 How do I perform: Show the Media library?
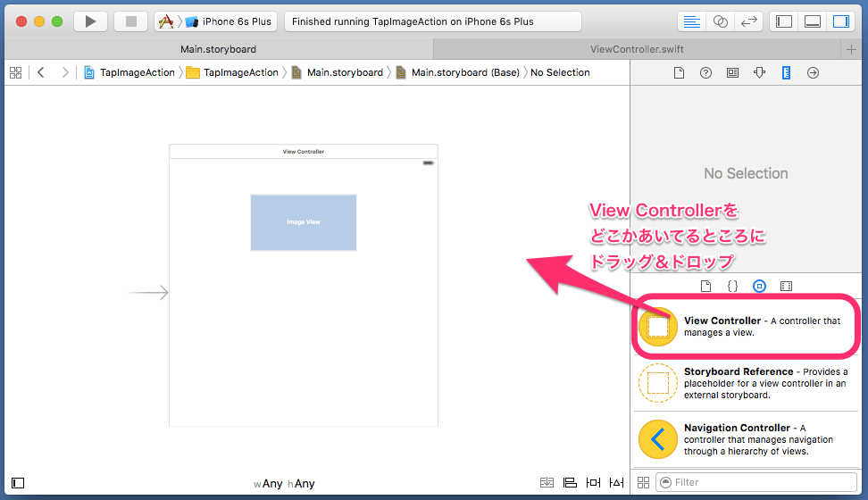[786, 287]
